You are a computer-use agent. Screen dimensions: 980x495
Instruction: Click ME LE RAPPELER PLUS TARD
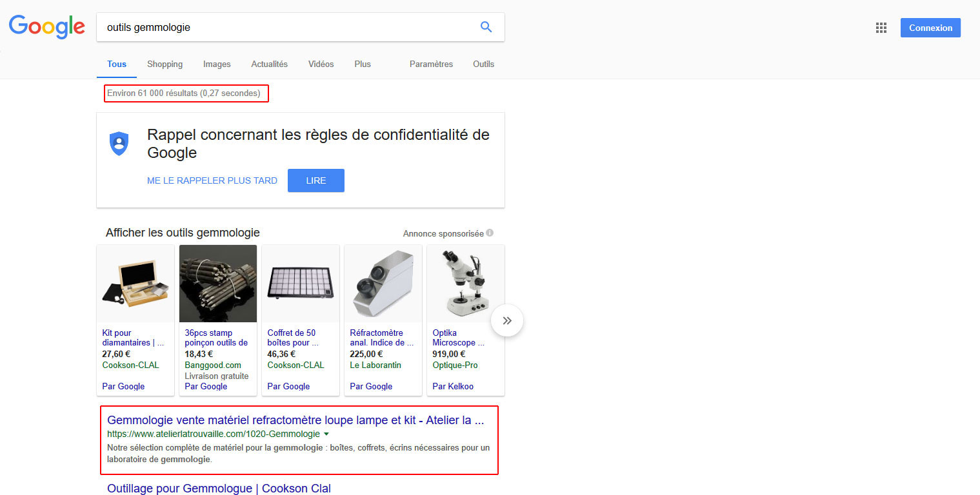(212, 180)
